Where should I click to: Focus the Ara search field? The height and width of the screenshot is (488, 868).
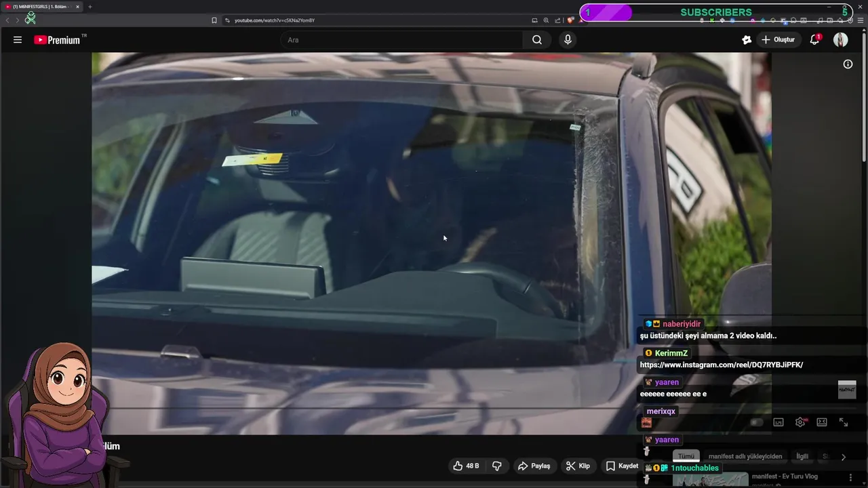coord(401,40)
